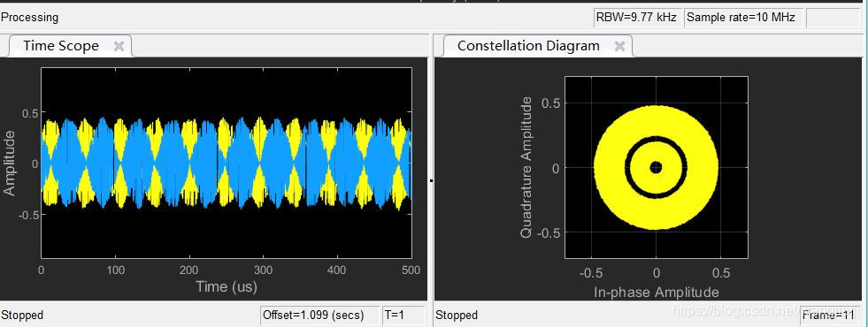This screenshot has width=868, height=327.
Task: Click the Stopped status under Constellation Diagram
Action: click(457, 316)
